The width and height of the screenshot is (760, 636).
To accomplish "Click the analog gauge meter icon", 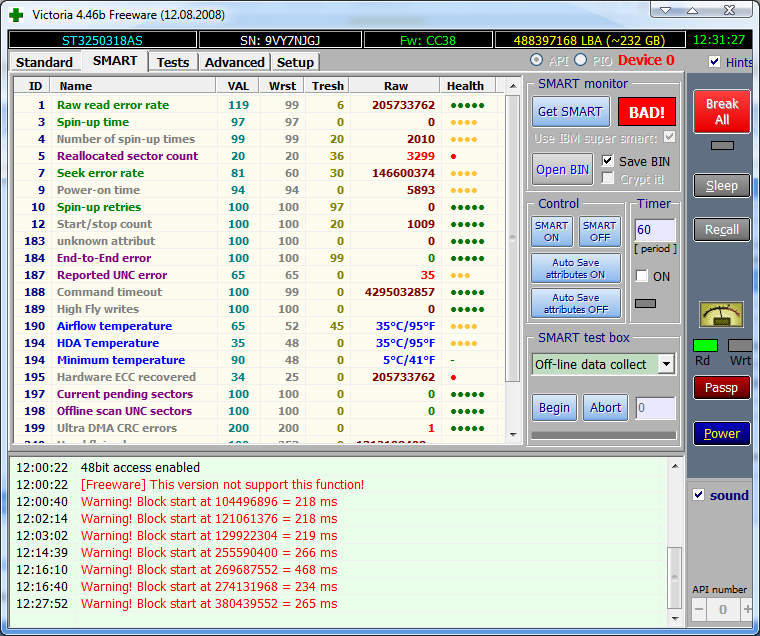I will click(720, 314).
